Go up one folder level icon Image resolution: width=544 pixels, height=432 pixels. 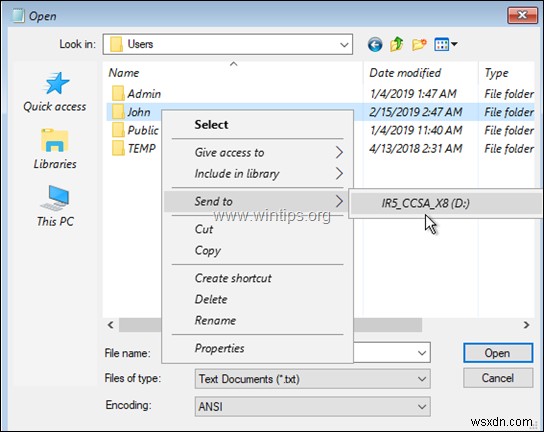point(397,44)
